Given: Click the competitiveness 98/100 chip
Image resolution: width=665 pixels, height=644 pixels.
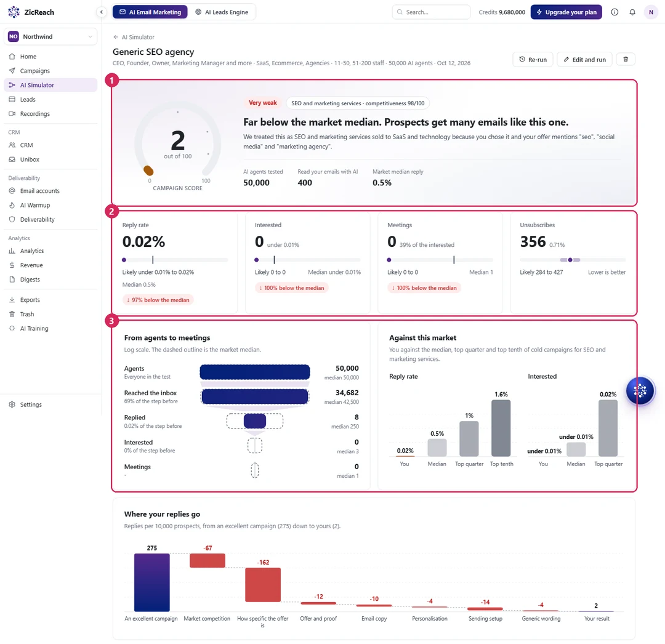Looking at the screenshot, I should (358, 103).
